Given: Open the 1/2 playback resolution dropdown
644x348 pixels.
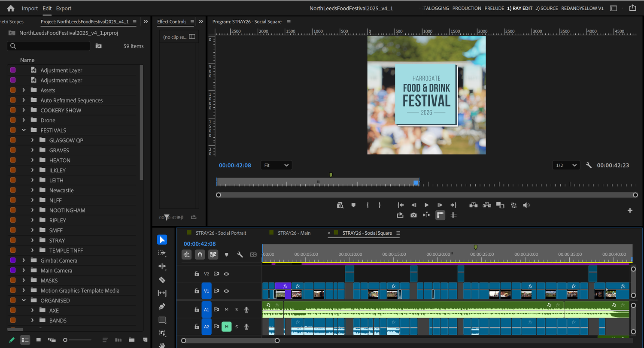Looking at the screenshot, I should coord(566,165).
